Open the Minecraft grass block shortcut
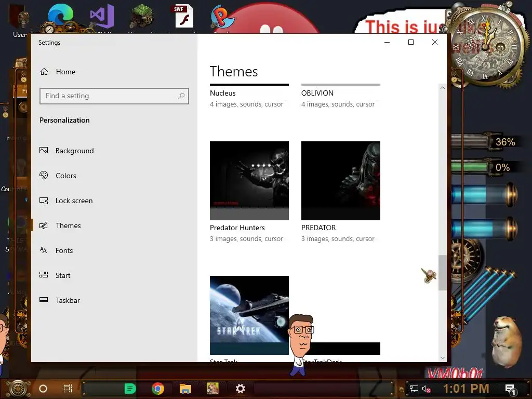The image size is (532, 399). coord(141,16)
